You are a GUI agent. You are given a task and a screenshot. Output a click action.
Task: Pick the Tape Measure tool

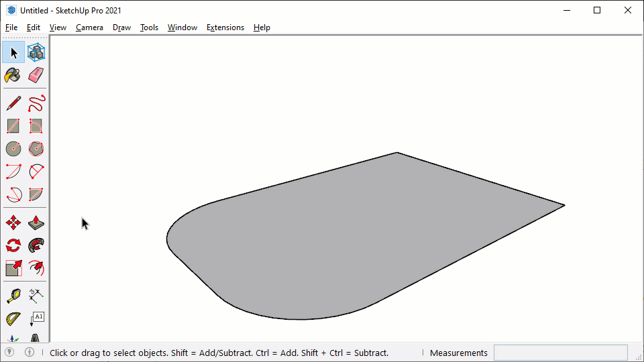point(13,296)
